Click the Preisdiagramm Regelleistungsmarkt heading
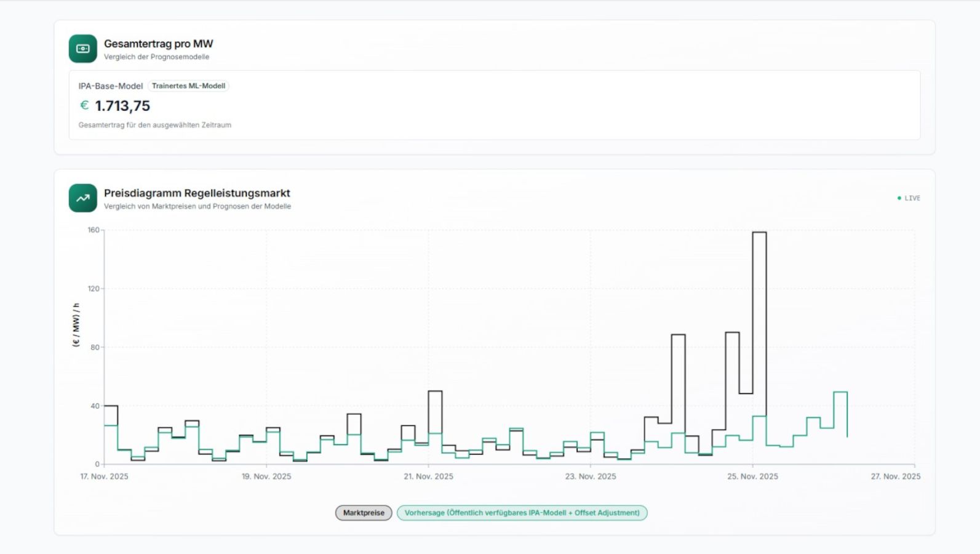The height and width of the screenshot is (554, 980). (197, 193)
